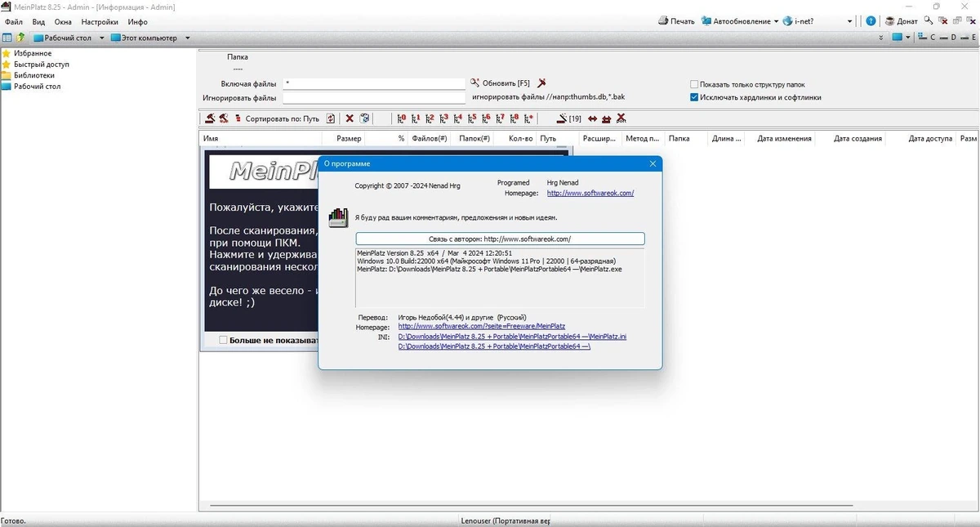Screen dimensions: 980x527
Task: Open the Настройки menu
Action: (100, 21)
